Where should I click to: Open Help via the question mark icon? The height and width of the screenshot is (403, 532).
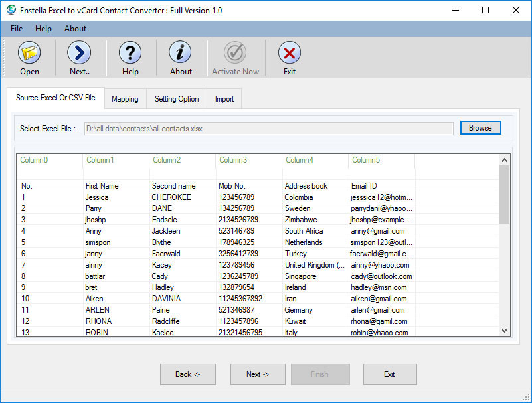point(130,53)
